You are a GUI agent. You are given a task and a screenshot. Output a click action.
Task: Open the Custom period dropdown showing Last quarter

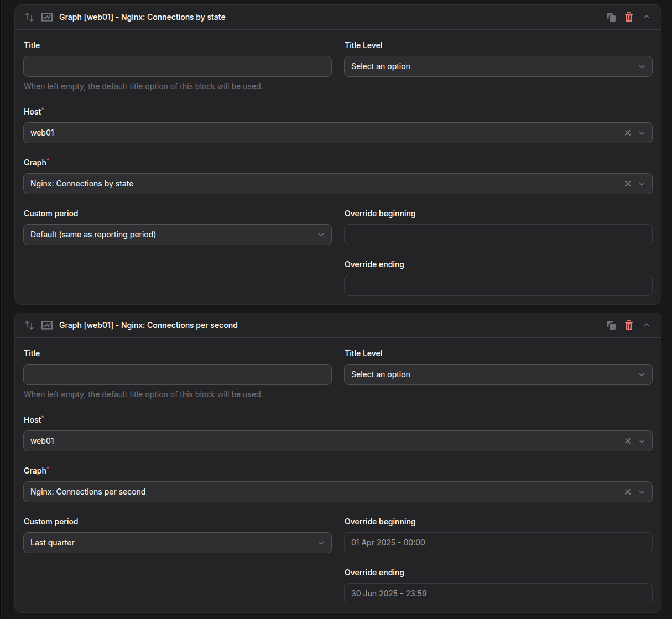pyautogui.click(x=178, y=543)
